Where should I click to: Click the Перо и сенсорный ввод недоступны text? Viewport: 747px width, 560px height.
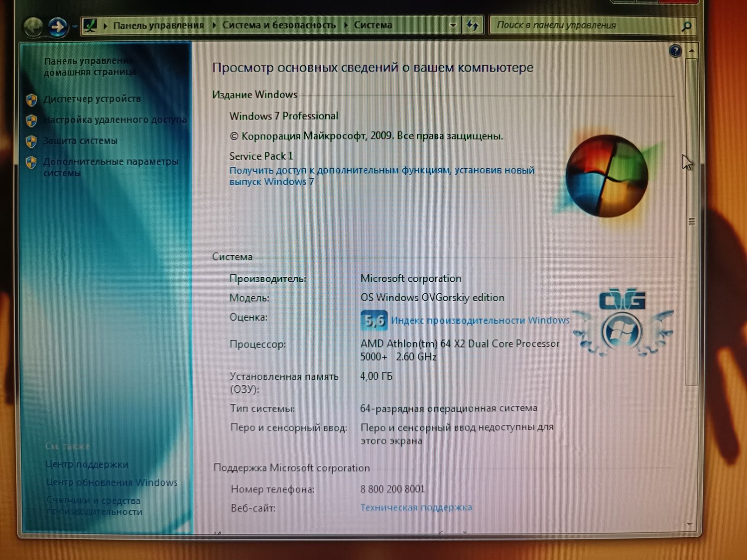457,434
